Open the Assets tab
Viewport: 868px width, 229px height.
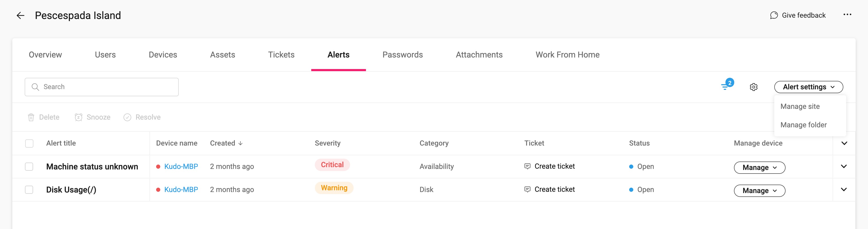(x=222, y=55)
